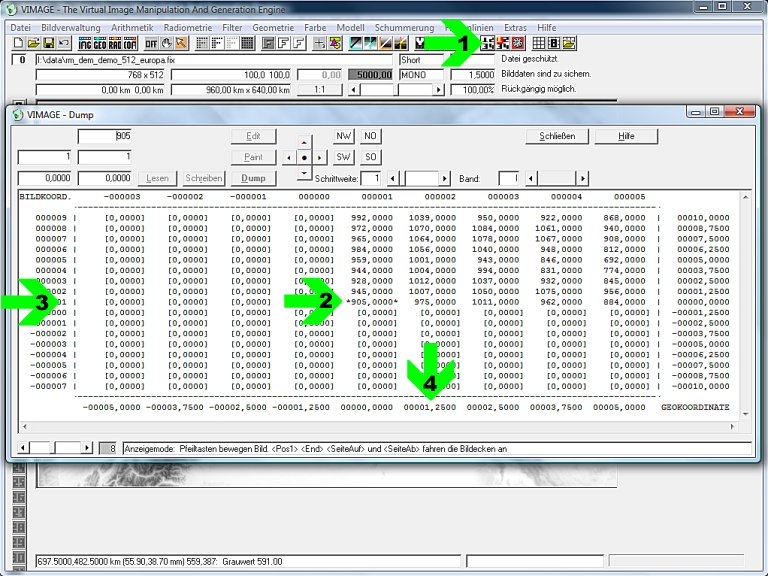Click the new file icon in toolbar
This screenshot has width=768, height=576.
[x=19, y=44]
